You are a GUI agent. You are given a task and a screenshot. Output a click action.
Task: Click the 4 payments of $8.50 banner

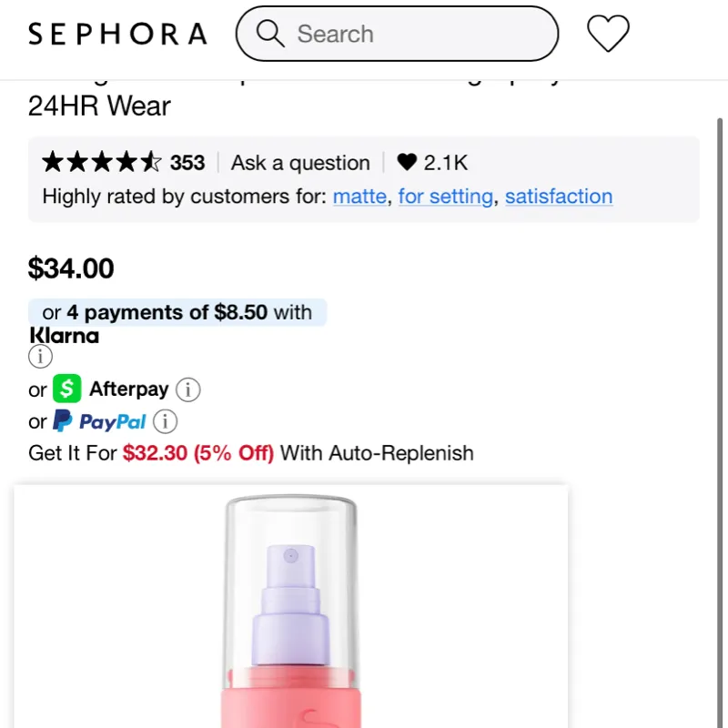point(177,312)
